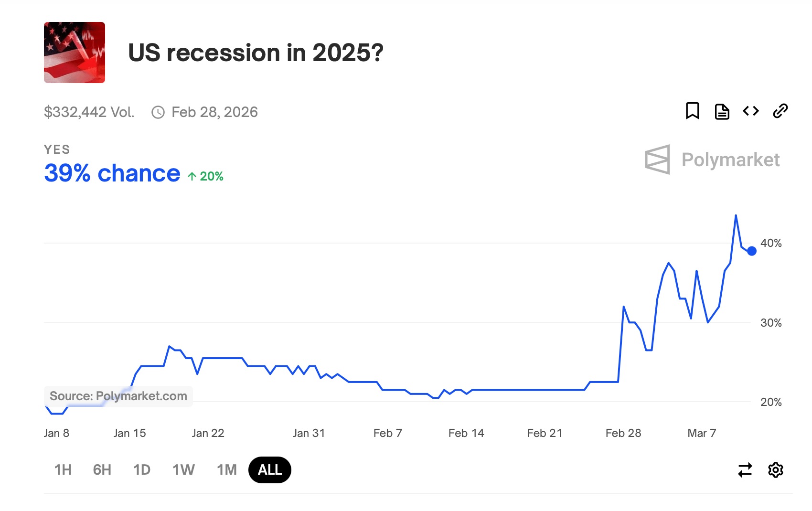This screenshot has width=812, height=511.
Task: Keep the ALL timeframe tab selected
Action: click(269, 470)
